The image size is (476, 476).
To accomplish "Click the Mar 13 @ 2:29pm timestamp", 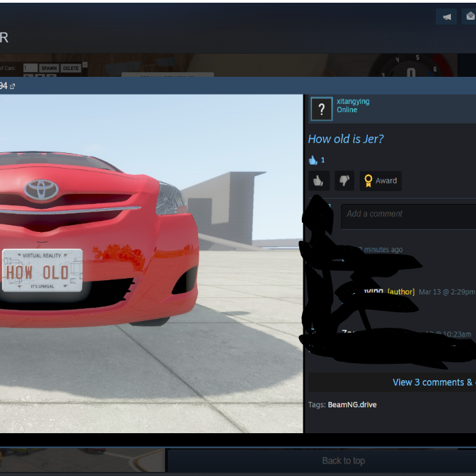I will point(447,292).
